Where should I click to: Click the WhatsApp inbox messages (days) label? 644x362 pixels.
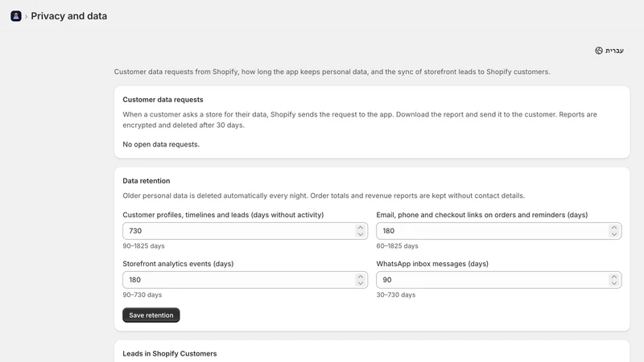pyautogui.click(x=432, y=264)
